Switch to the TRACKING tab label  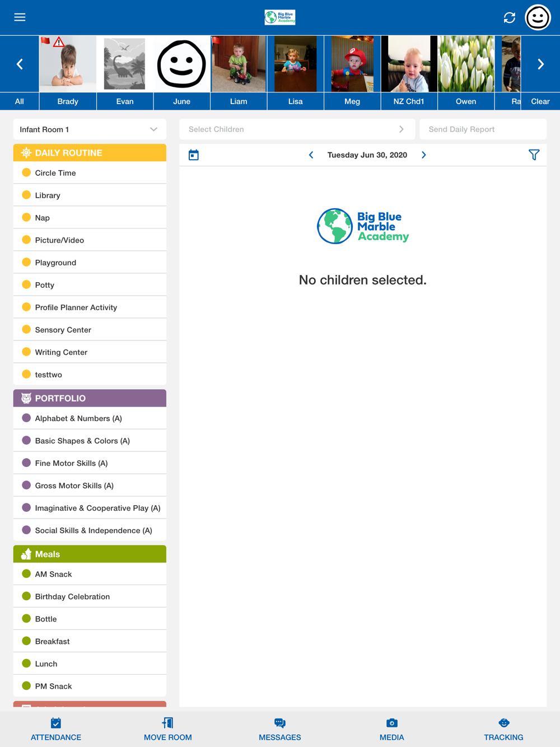click(x=504, y=737)
